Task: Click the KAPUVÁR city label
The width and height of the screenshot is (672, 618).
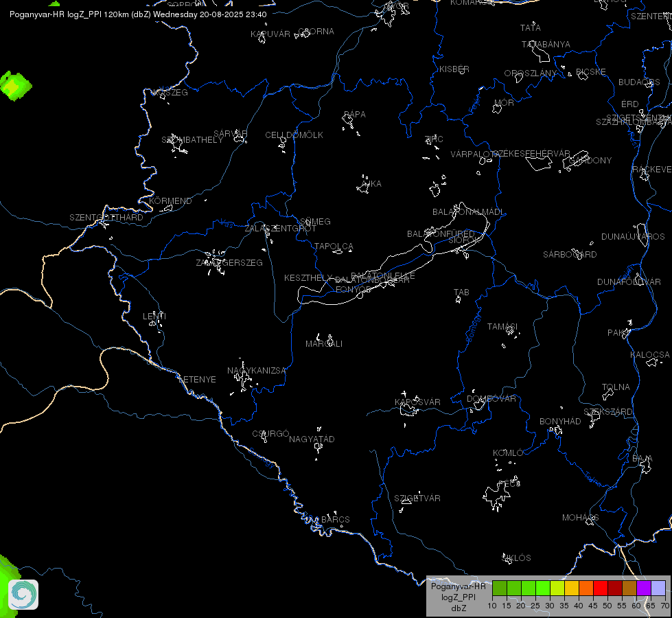Action: (270, 34)
